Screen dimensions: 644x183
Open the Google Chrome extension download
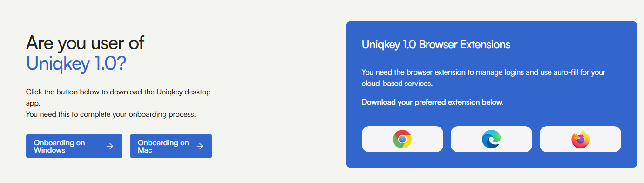402,139
